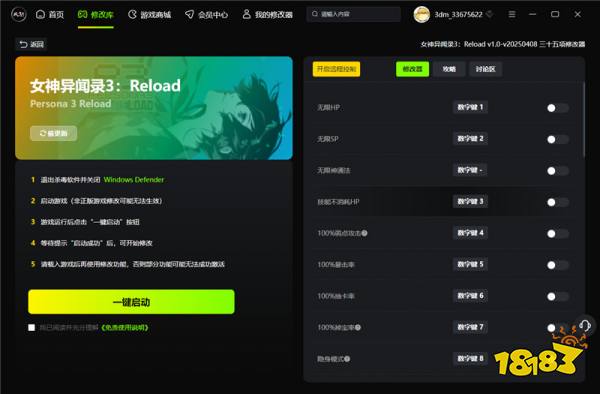Click the search input field
Image resolution: width=600 pixels, height=394 pixels.
tap(354, 14)
